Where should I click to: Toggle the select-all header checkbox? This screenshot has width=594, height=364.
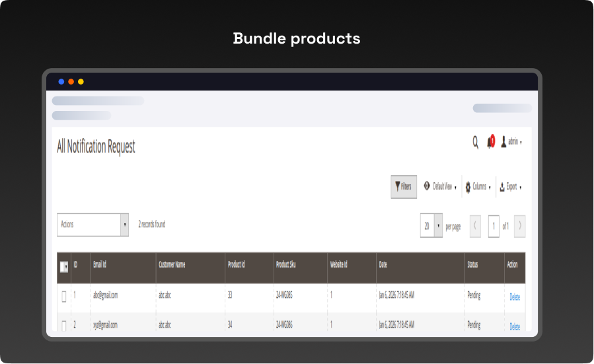coord(63,267)
